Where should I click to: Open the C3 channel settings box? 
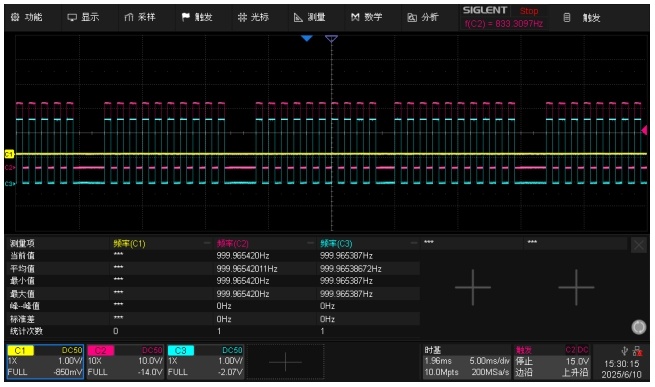206,362
